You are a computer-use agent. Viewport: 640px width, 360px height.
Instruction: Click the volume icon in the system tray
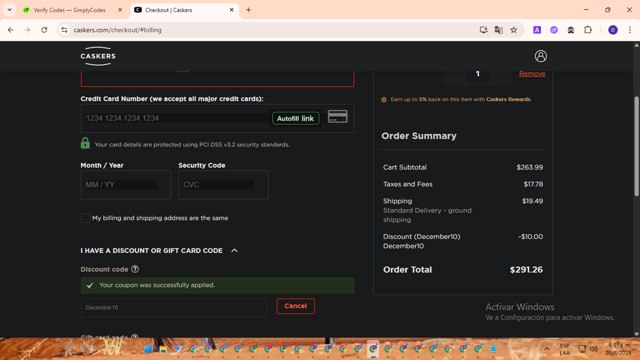(594, 349)
